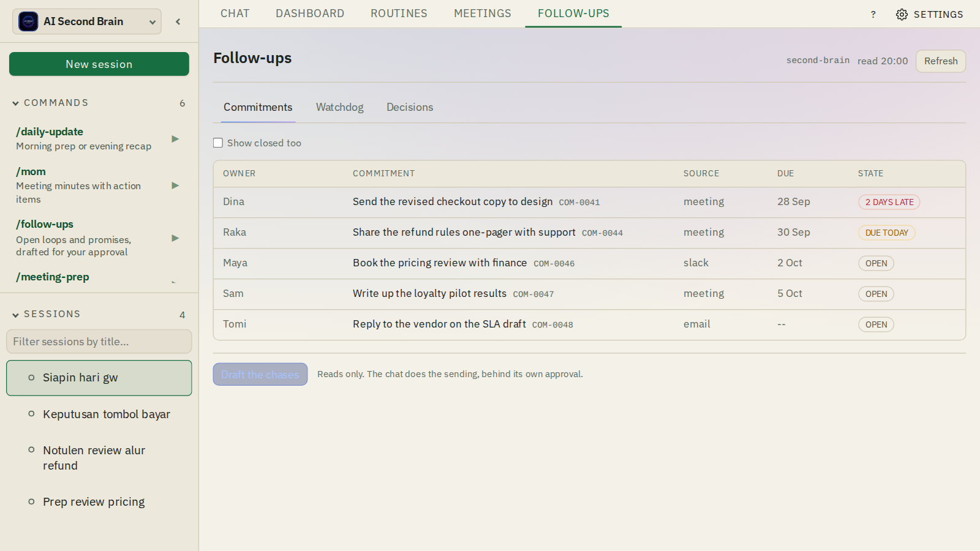Click the Refresh button
This screenshot has width=980, height=551.
click(941, 61)
